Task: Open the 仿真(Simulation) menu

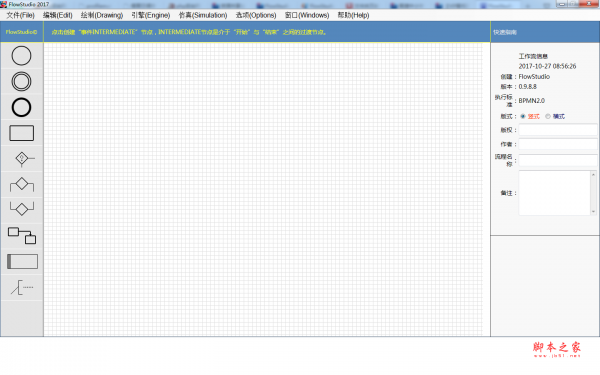Action: [x=203, y=15]
